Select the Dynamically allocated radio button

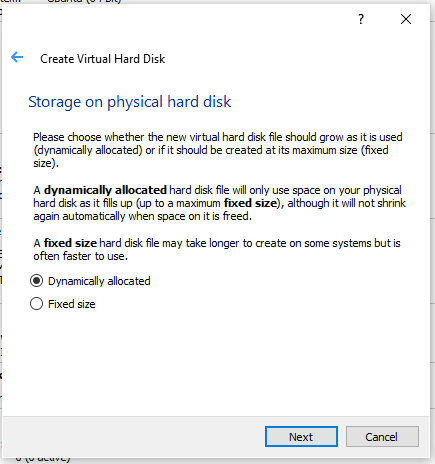pyautogui.click(x=36, y=281)
